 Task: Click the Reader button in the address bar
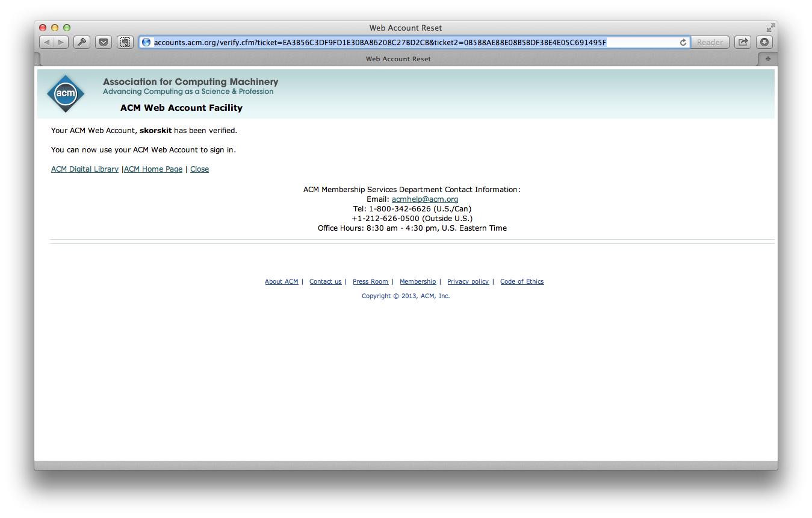[710, 42]
